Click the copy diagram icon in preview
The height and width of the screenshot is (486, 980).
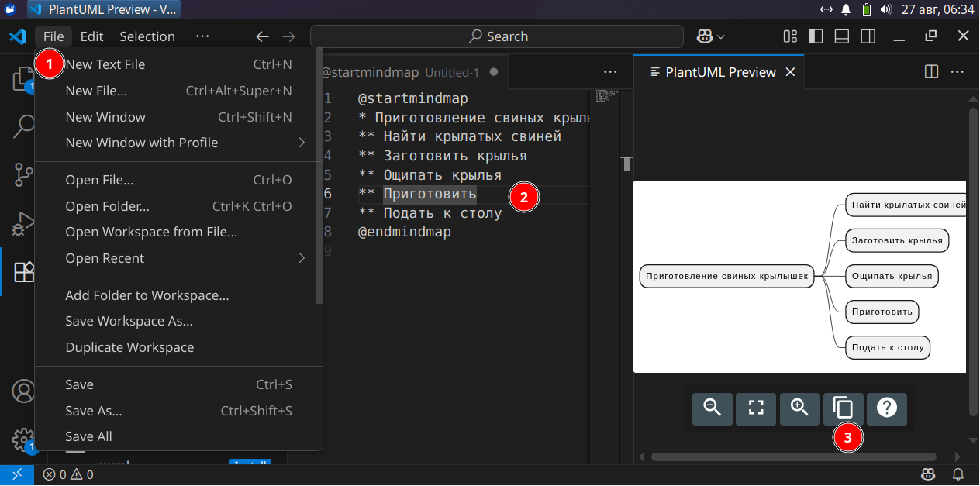843,407
